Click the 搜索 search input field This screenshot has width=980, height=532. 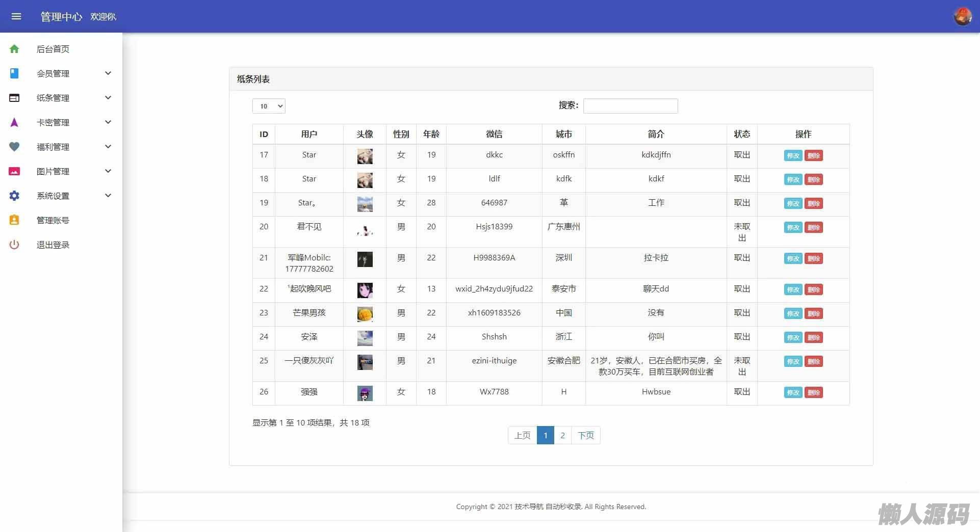click(630, 105)
